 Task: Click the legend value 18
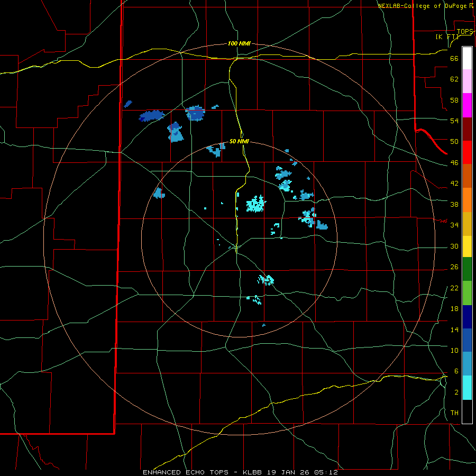[x=454, y=309]
